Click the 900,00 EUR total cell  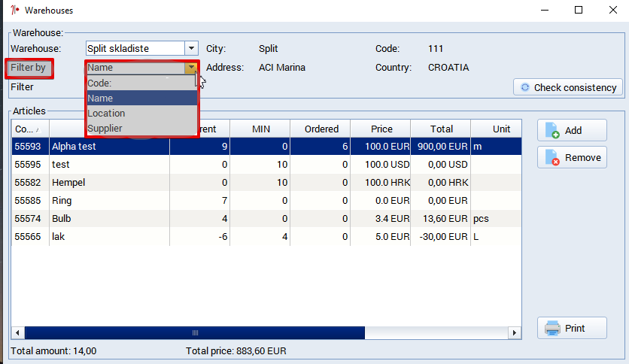tap(440, 147)
